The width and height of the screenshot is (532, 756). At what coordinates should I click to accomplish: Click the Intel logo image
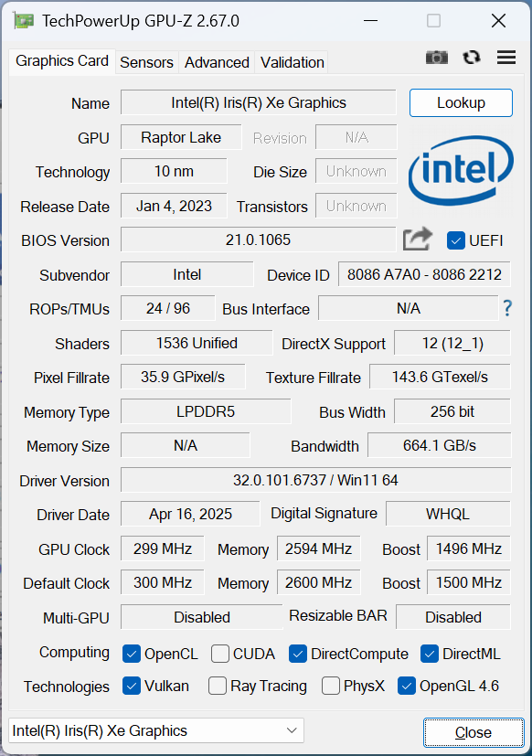[x=461, y=170]
